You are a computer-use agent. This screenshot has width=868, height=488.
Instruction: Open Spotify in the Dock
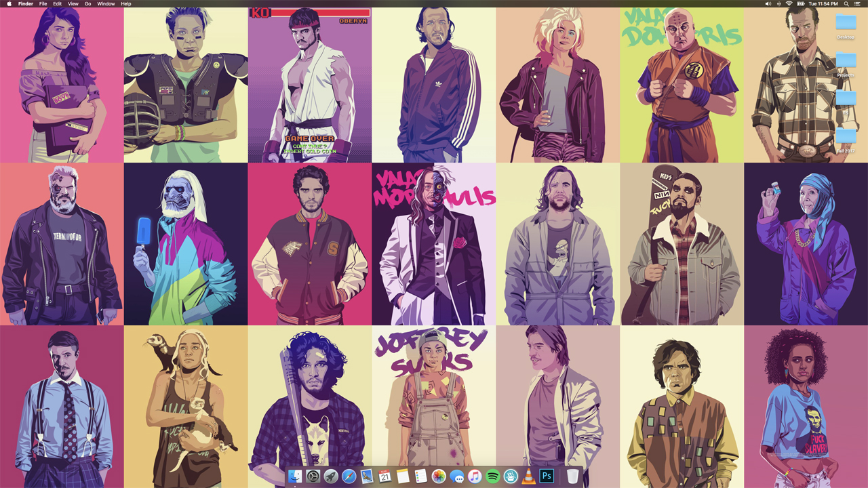493,476
